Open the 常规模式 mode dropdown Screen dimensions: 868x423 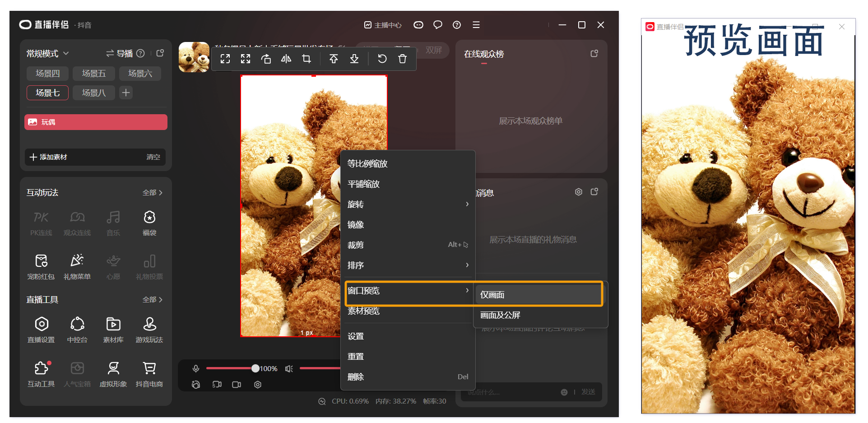click(x=47, y=54)
